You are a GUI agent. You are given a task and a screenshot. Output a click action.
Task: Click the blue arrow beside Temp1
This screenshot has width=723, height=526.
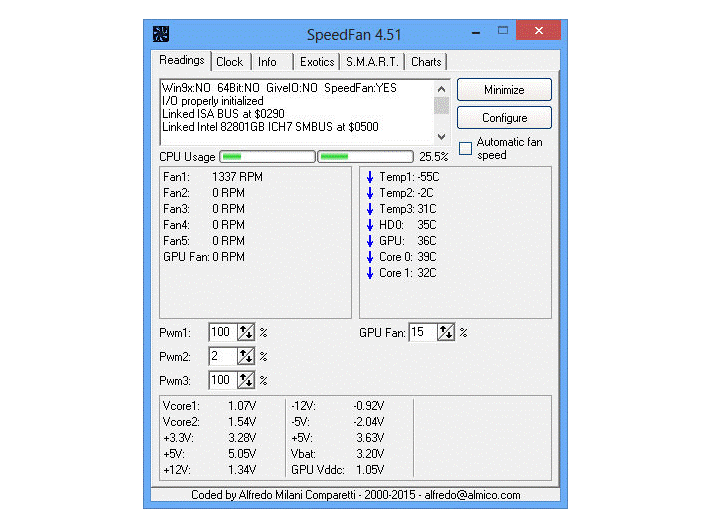[x=370, y=177]
